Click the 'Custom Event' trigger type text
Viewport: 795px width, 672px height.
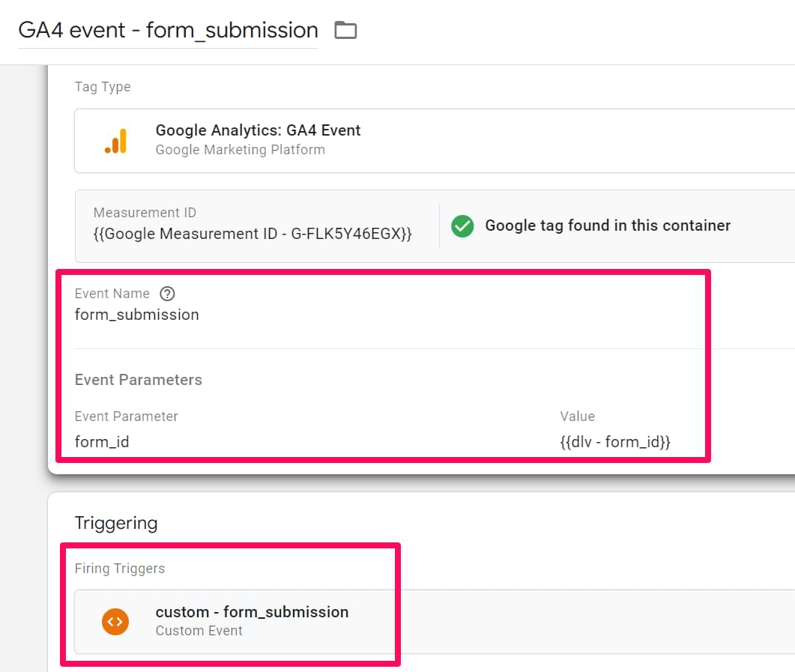pyautogui.click(x=199, y=631)
